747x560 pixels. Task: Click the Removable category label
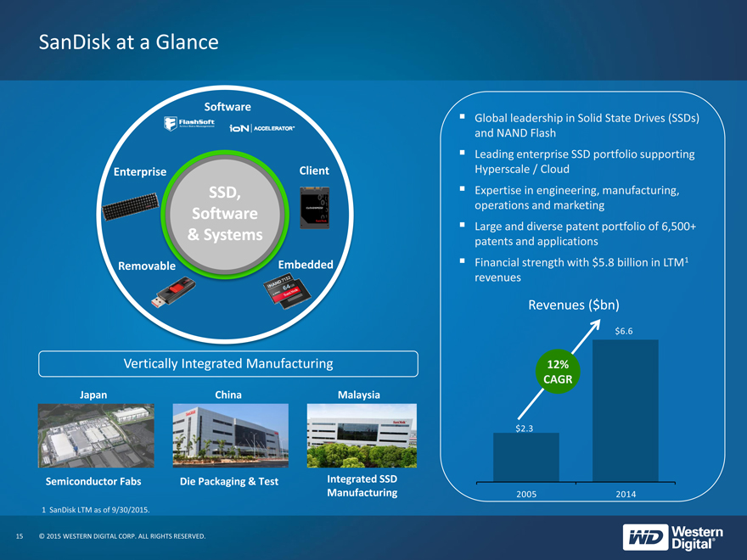point(147,266)
